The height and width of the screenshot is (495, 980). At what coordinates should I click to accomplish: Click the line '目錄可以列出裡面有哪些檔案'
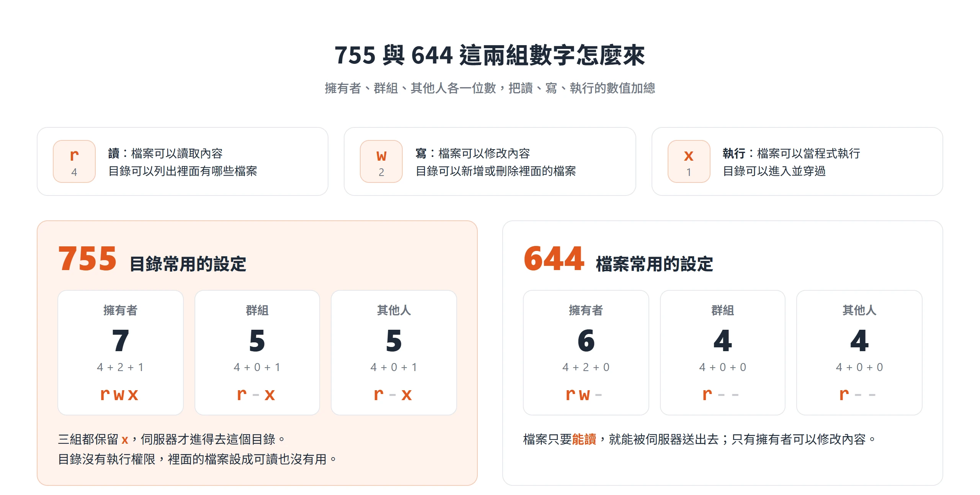183,171
